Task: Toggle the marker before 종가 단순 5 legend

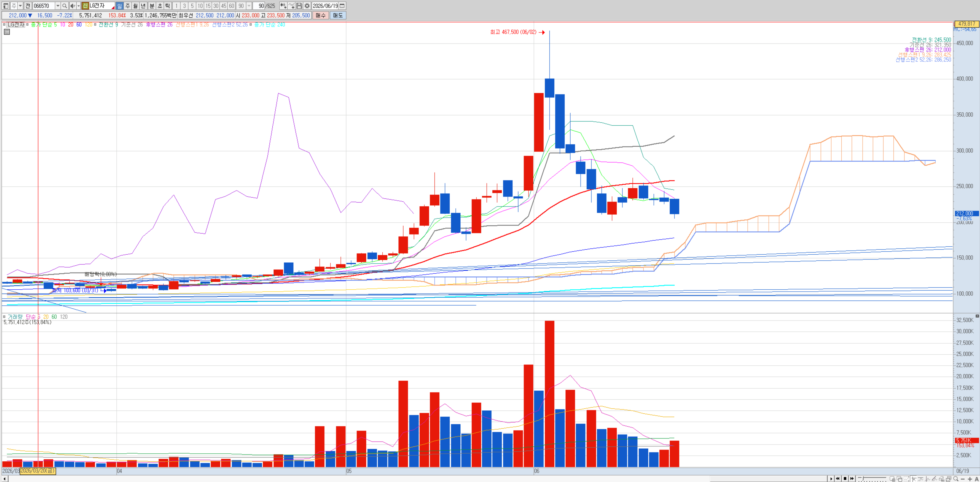Action: (27, 24)
